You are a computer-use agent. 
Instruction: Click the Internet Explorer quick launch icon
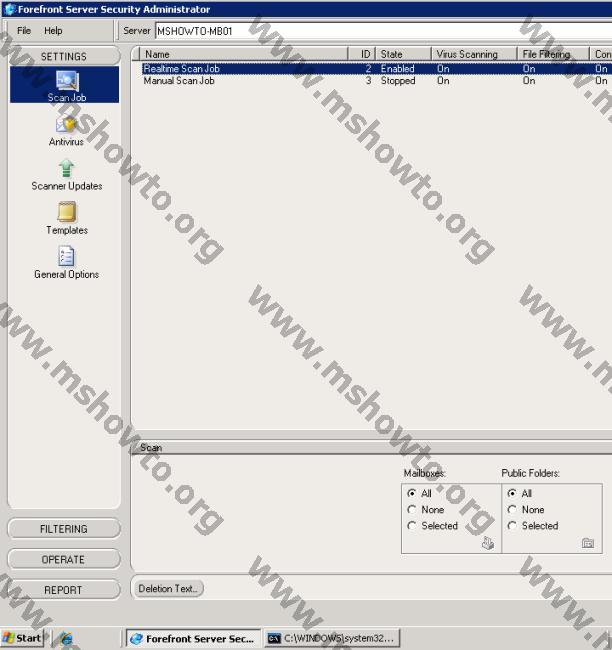[x=66, y=638]
